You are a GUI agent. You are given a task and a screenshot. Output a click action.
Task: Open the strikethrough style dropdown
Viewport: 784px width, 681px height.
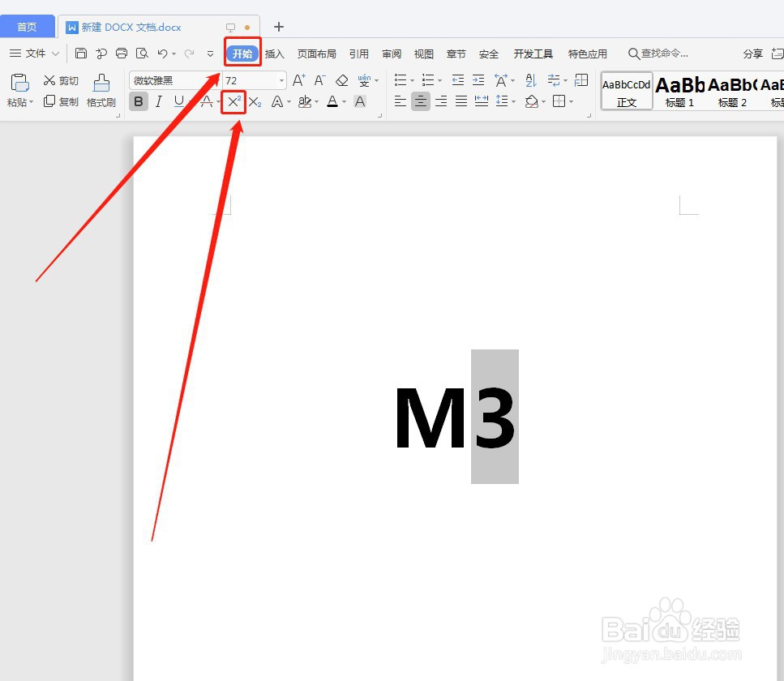pos(219,102)
